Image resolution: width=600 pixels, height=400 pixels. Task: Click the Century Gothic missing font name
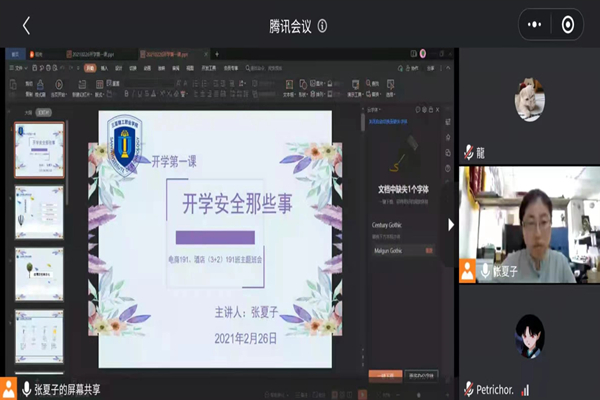click(x=387, y=225)
